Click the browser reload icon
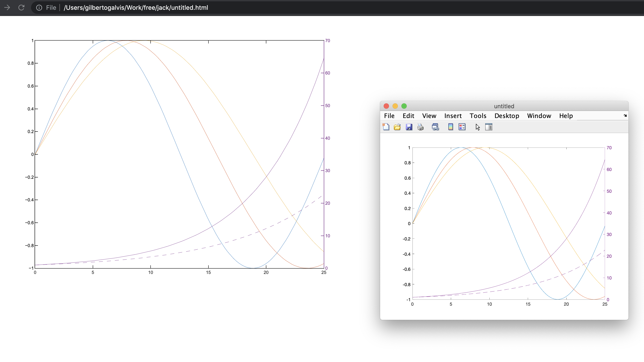The image size is (644, 362). (22, 8)
